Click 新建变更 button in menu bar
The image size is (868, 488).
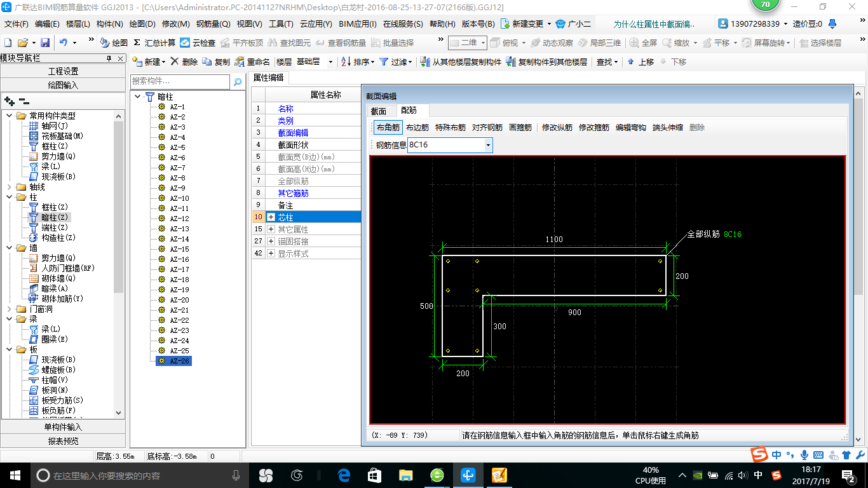point(526,24)
